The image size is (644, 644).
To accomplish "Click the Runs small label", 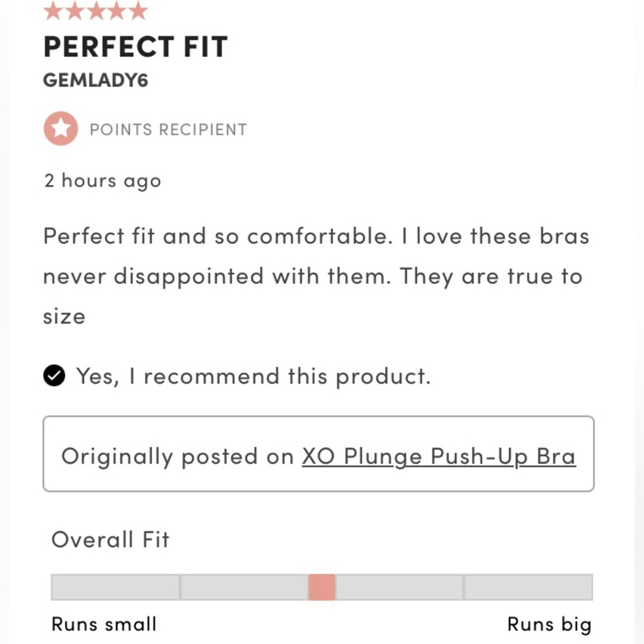I will [104, 624].
